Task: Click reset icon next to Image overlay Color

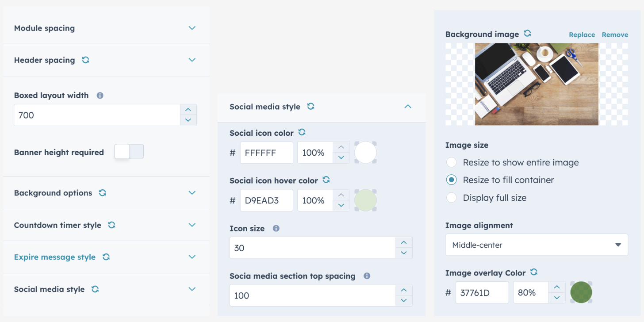Action: pos(534,272)
